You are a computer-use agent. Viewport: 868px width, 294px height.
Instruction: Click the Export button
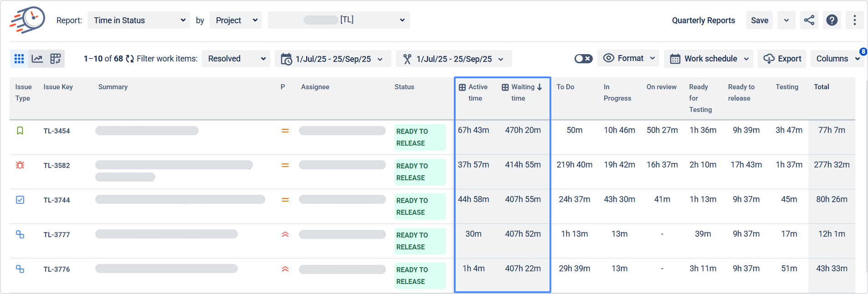tap(782, 59)
